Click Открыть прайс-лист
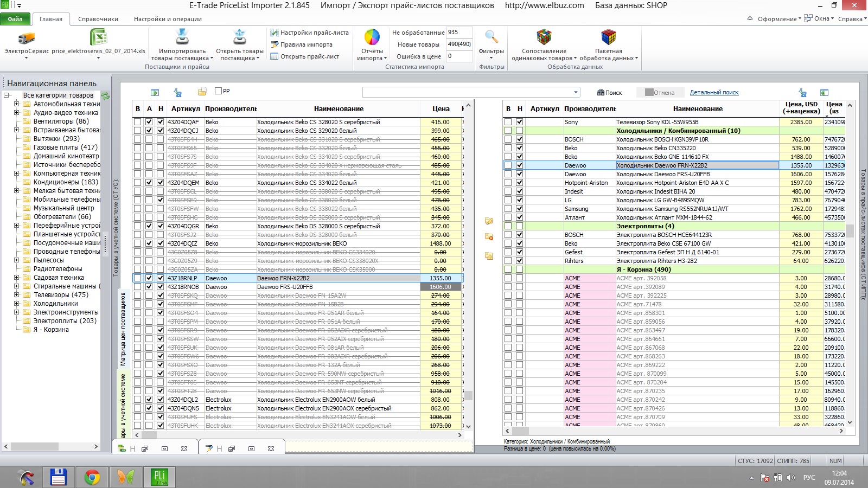The image size is (868, 488). tap(304, 56)
